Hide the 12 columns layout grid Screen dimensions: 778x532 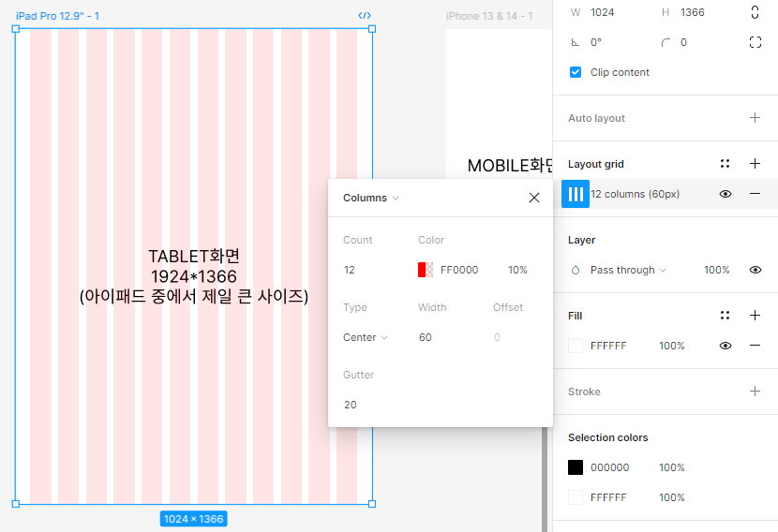pos(725,194)
